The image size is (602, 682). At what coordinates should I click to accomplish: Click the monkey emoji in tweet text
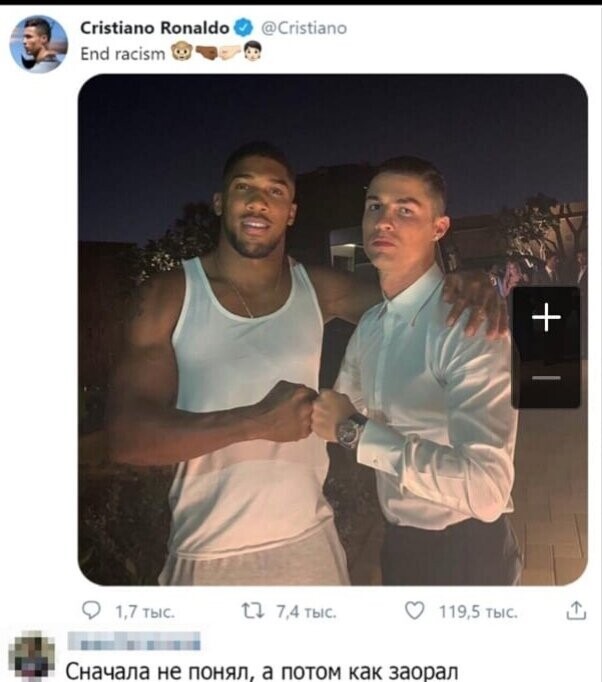pos(182,52)
